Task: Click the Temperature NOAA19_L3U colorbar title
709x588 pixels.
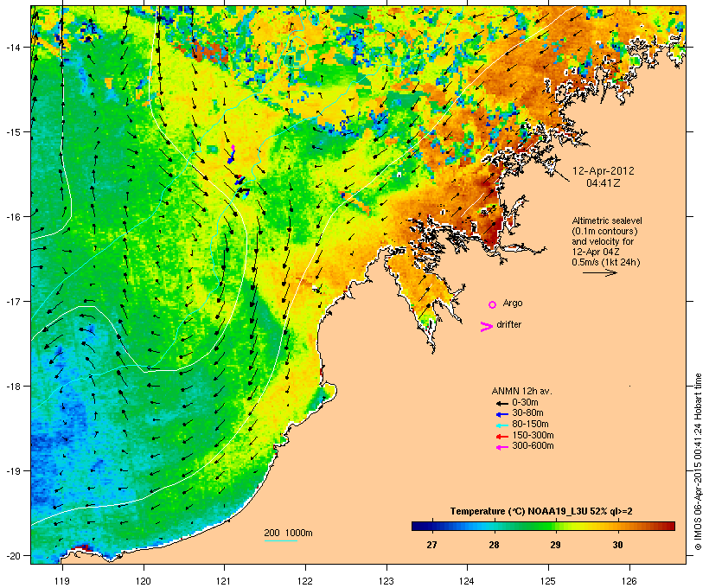Action: tap(541, 512)
